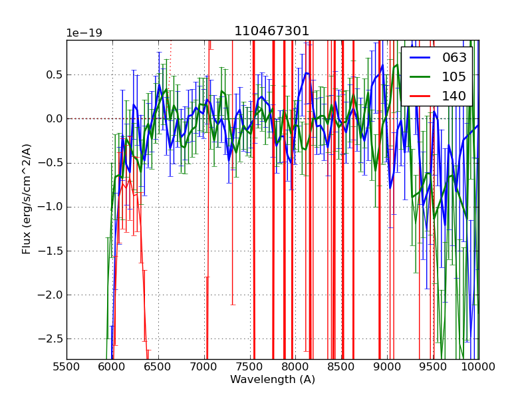Click the 0.5 y-axis tick label

pos(53,74)
